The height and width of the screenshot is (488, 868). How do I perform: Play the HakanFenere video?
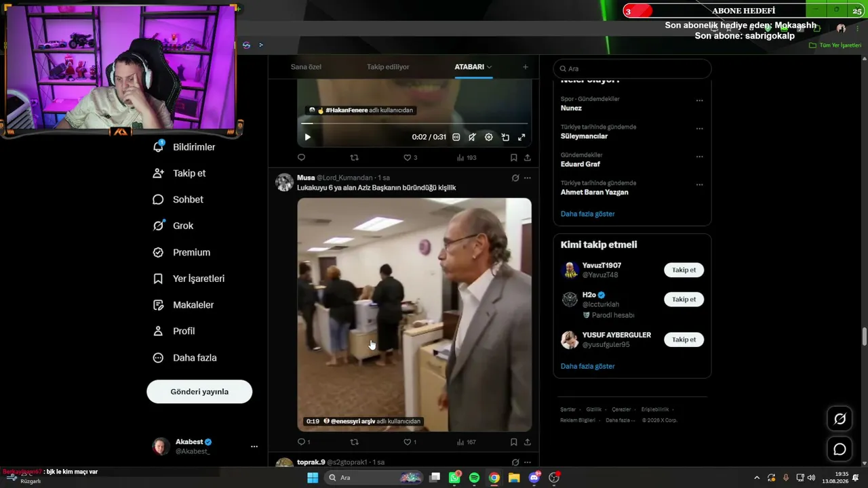307,137
